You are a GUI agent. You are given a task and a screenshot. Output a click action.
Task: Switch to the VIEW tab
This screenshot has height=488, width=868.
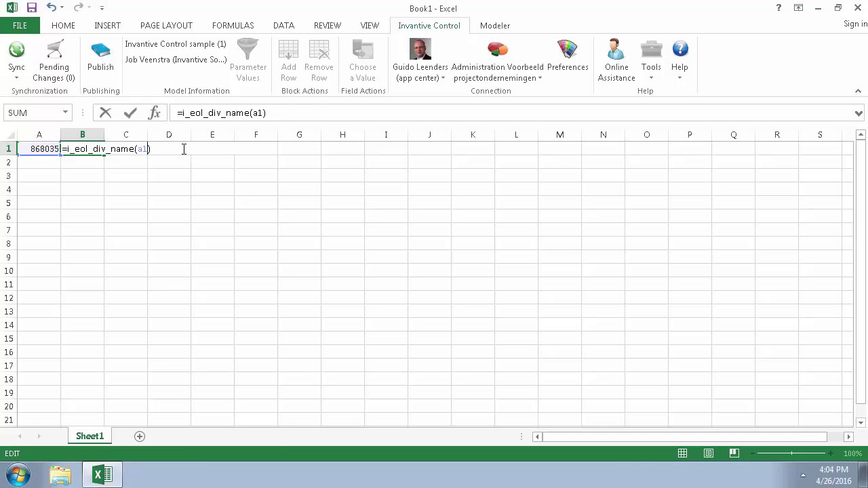[x=370, y=25]
